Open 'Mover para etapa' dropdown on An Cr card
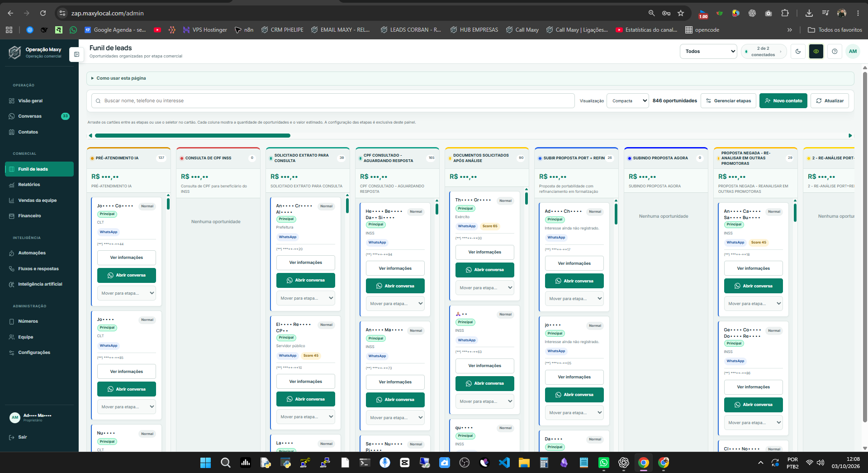Viewport: 868px width, 473px height. 306,298
